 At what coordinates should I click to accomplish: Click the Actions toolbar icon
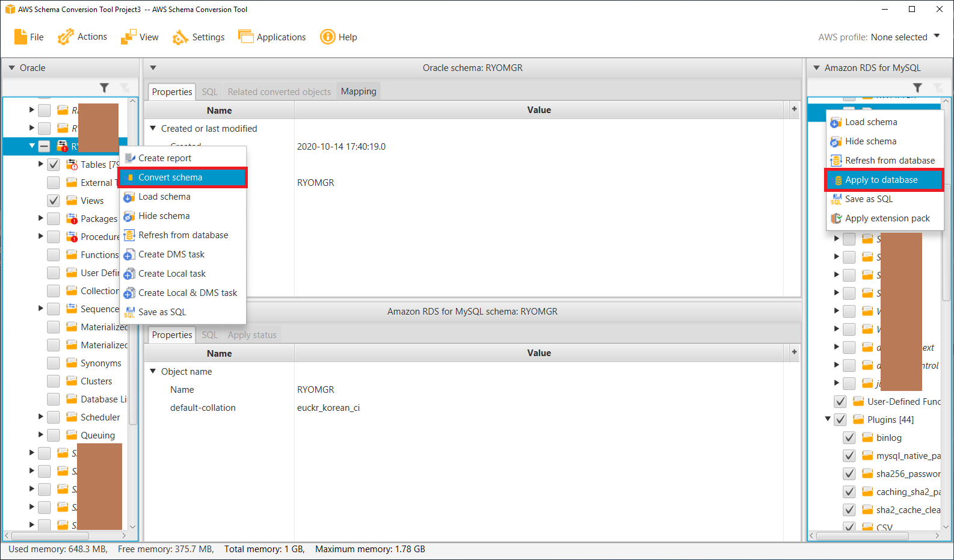66,37
